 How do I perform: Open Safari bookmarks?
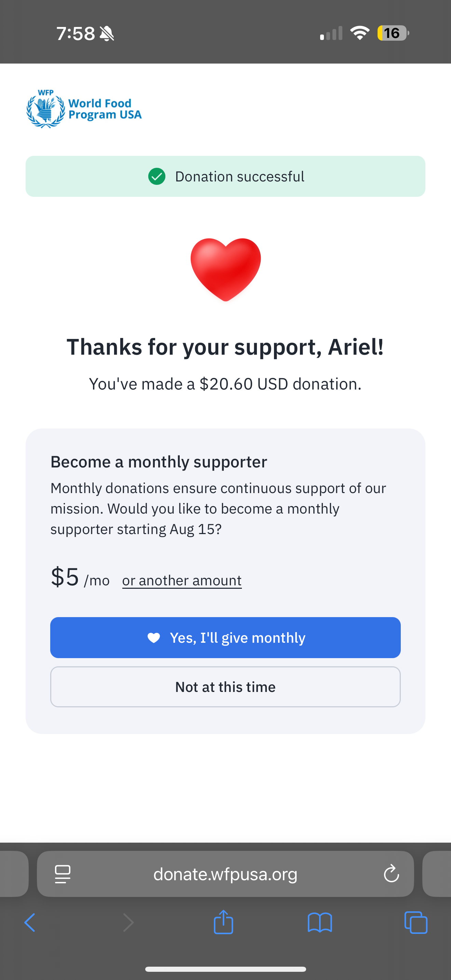point(320,923)
